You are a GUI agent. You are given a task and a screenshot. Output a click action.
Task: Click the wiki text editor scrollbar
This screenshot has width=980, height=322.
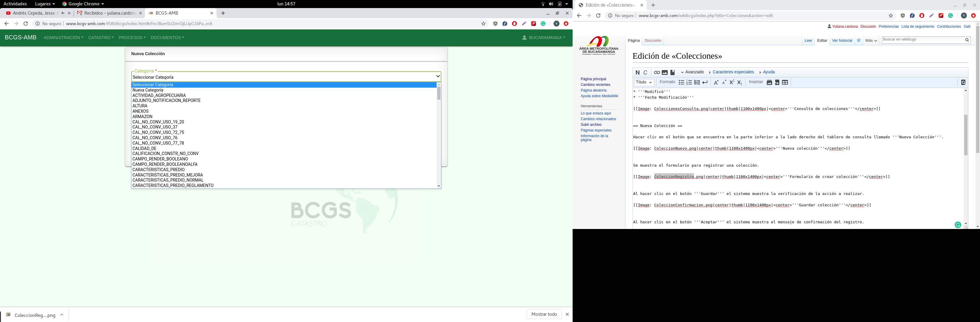pyautogui.click(x=966, y=135)
